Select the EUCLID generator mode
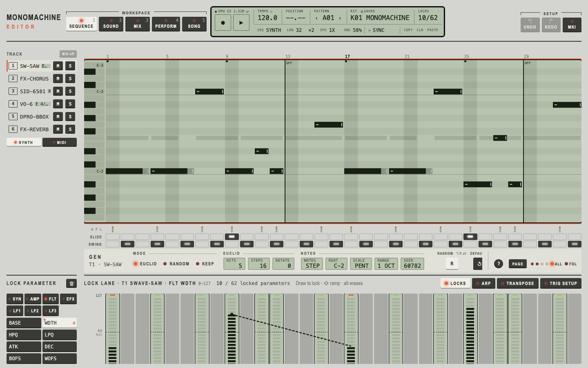 click(x=145, y=264)
